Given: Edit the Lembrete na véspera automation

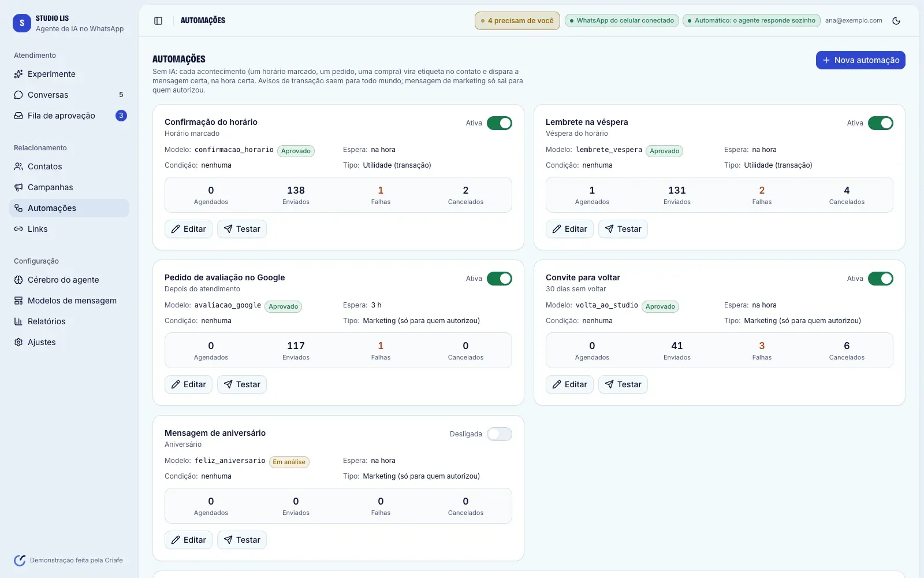Looking at the screenshot, I should click(569, 229).
